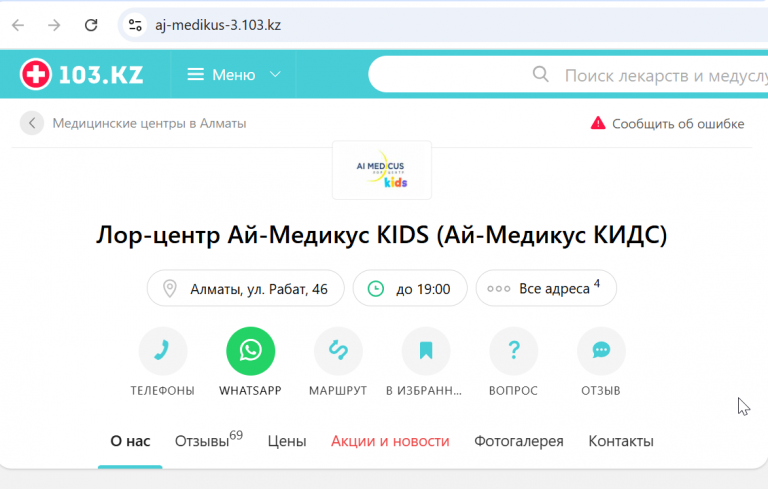
Task: Click the search magnifier icon
Action: pyautogui.click(x=541, y=74)
